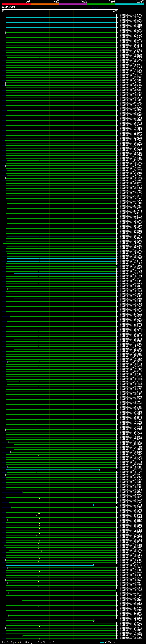Select hit label UniRef100_C4WRX7

tap(131, 35)
